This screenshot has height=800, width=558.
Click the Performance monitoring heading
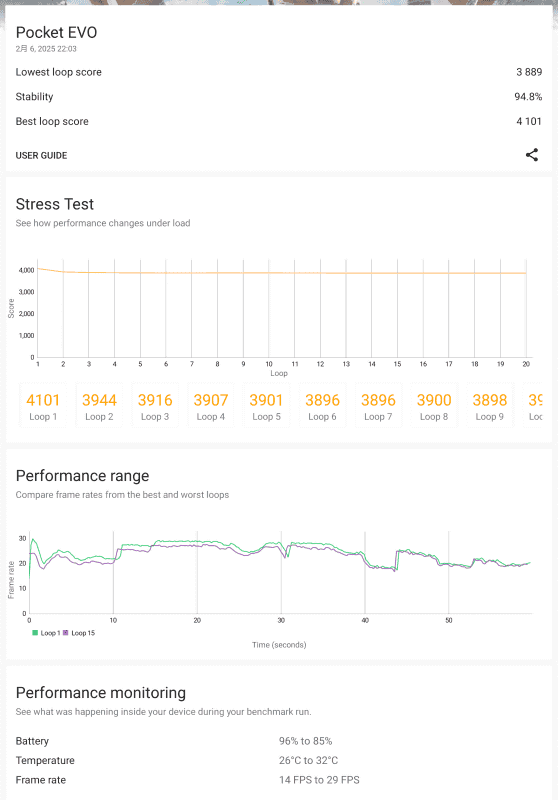101,692
